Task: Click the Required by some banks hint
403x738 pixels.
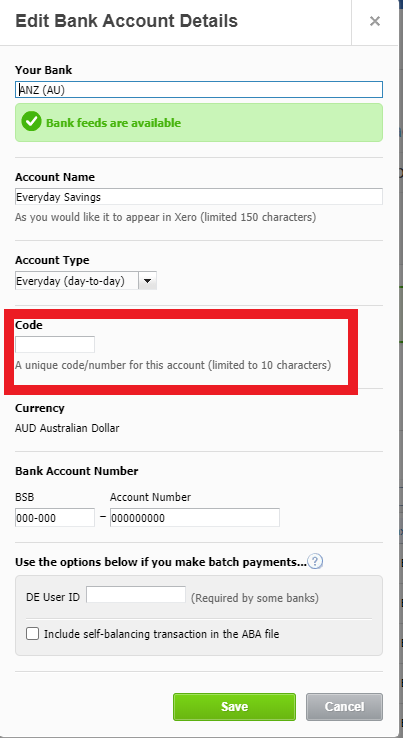Action: point(255,598)
